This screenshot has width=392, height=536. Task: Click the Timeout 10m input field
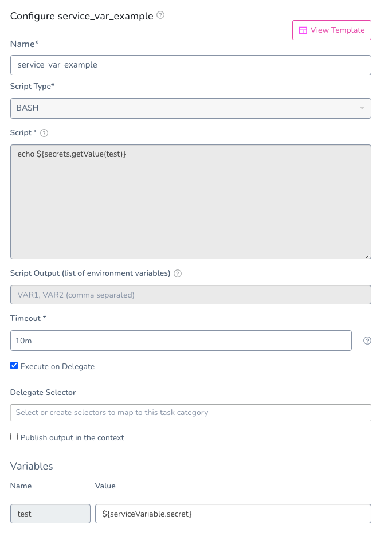tap(181, 341)
